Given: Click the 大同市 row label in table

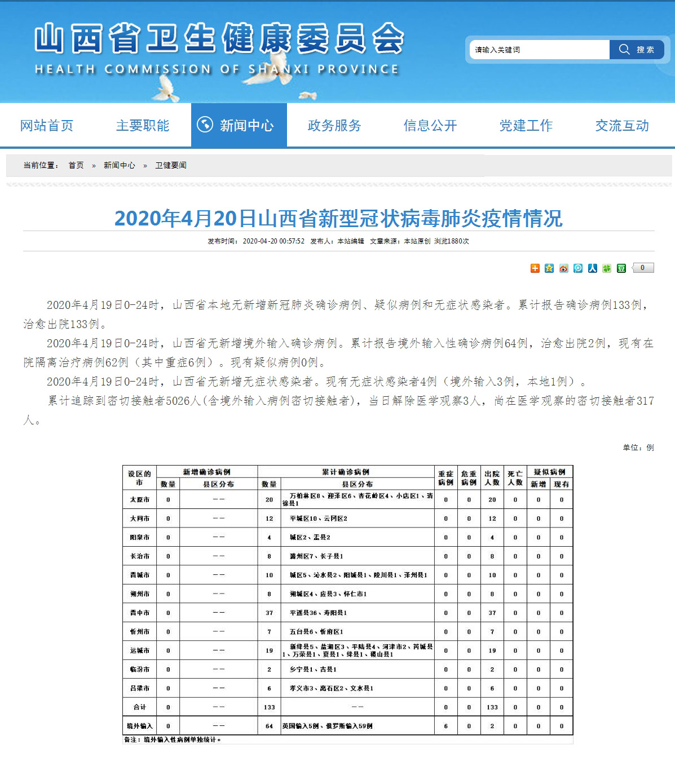Looking at the screenshot, I should (139, 519).
